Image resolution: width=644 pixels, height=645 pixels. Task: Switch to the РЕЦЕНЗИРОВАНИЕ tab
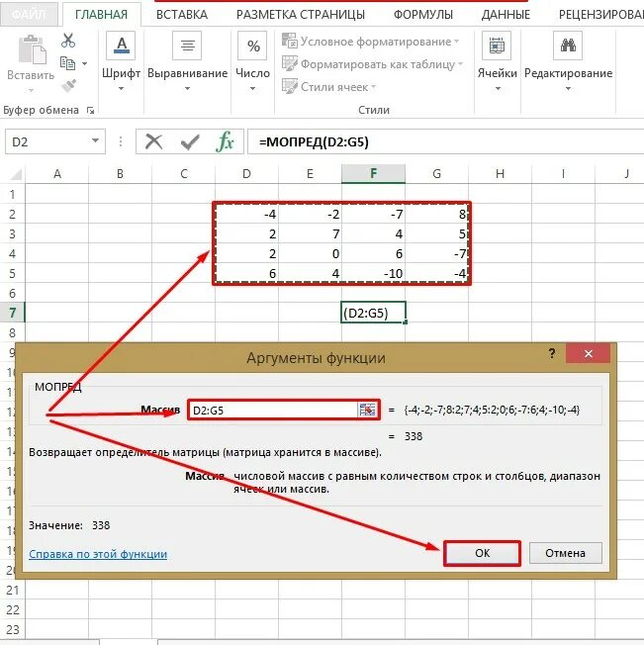[x=600, y=15]
